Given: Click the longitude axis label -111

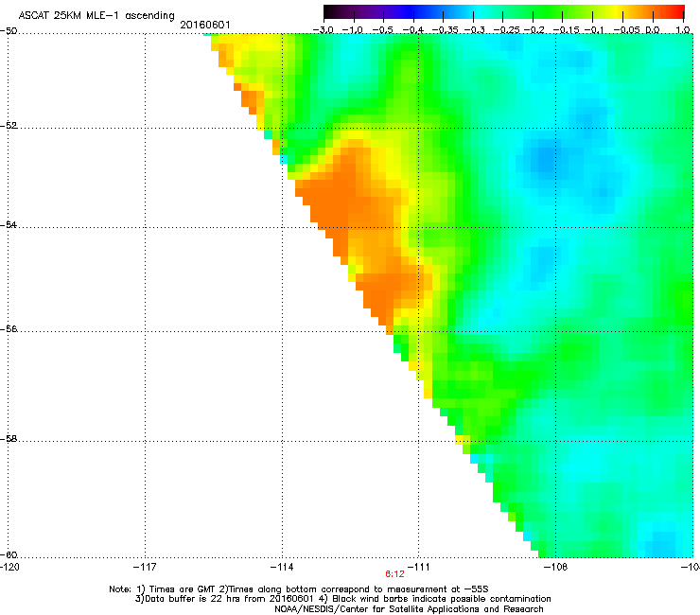Looking at the screenshot, I should point(418,567).
